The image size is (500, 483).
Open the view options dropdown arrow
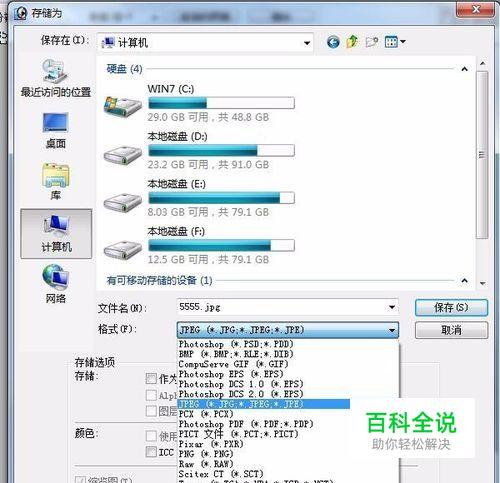(403, 42)
